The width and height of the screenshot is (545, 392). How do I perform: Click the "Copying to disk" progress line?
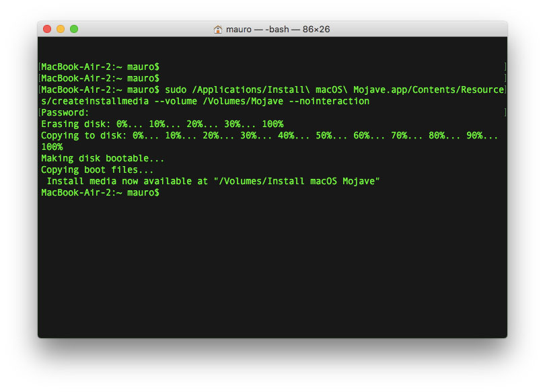(269, 135)
